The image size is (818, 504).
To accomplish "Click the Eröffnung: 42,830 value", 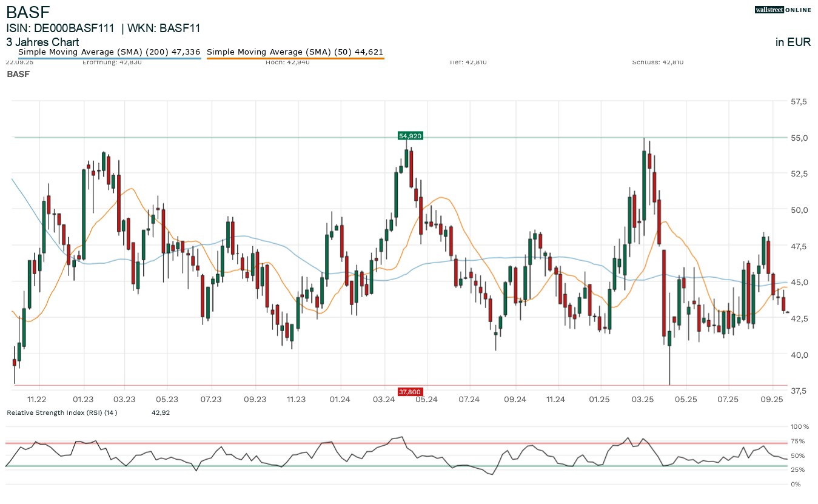I will [x=112, y=62].
